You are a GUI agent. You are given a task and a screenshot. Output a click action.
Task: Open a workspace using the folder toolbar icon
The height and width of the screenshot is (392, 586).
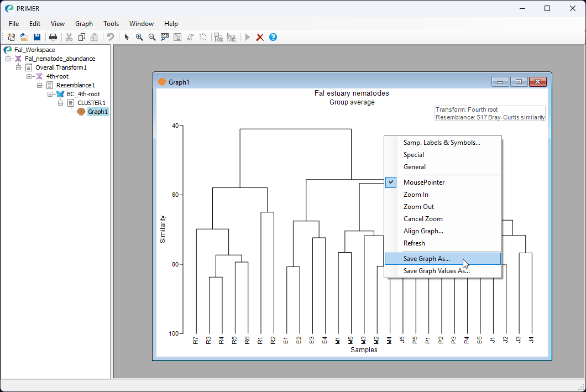24,37
